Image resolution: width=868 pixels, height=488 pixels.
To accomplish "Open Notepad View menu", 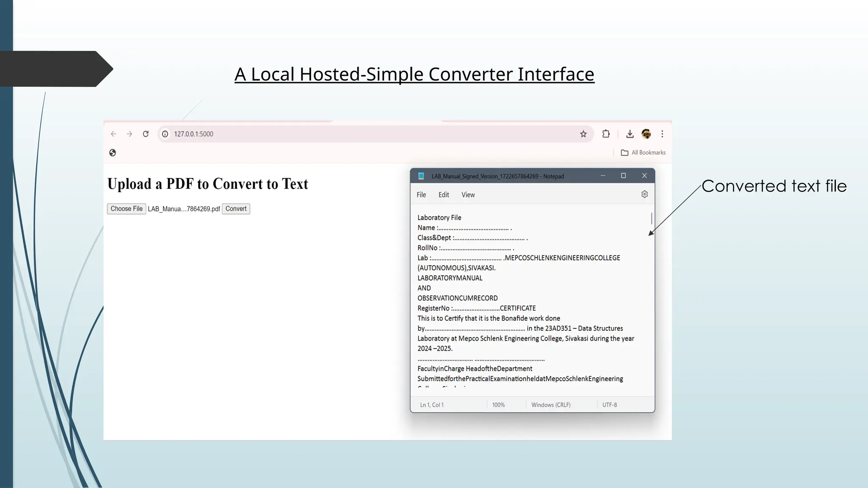I will click(x=468, y=195).
